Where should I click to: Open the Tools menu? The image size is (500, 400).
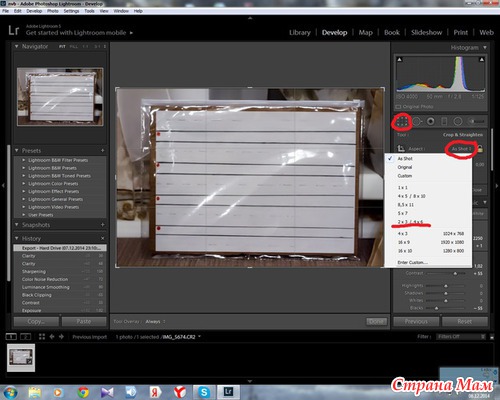click(89, 11)
